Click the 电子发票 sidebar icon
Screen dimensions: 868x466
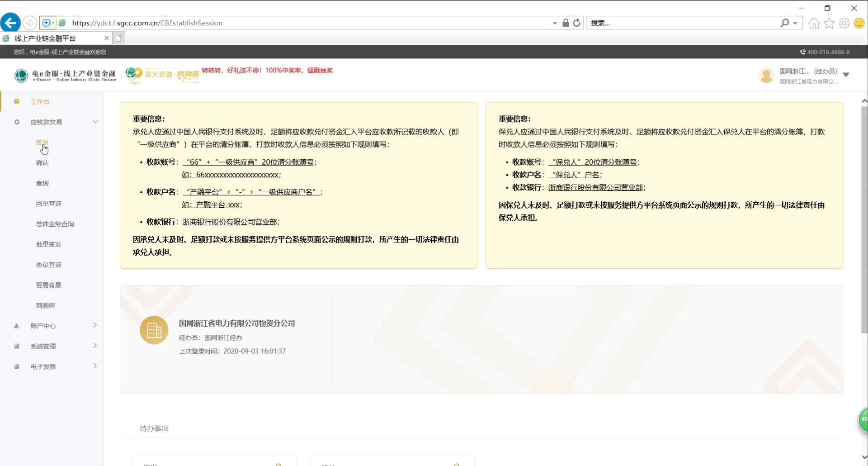coord(17,366)
